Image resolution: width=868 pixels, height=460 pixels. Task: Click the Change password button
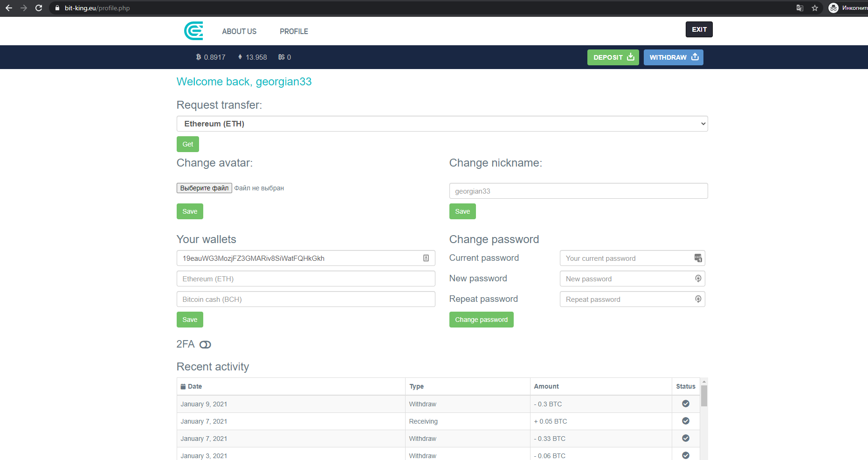click(482, 320)
